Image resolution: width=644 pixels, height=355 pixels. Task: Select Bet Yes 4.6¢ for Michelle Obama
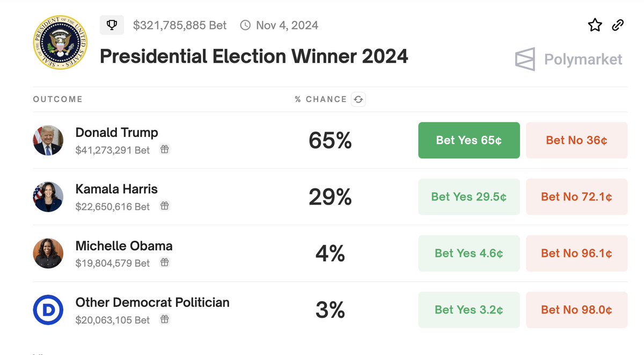pos(469,253)
